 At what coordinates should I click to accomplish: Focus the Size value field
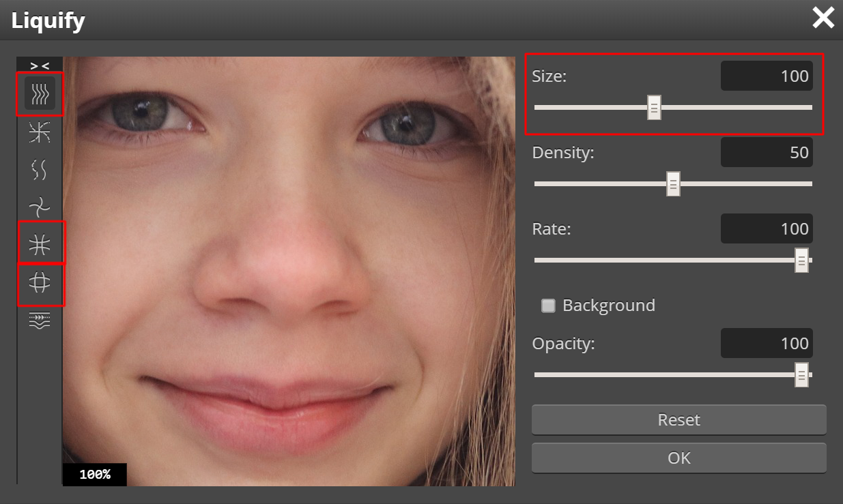click(x=767, y=76)
